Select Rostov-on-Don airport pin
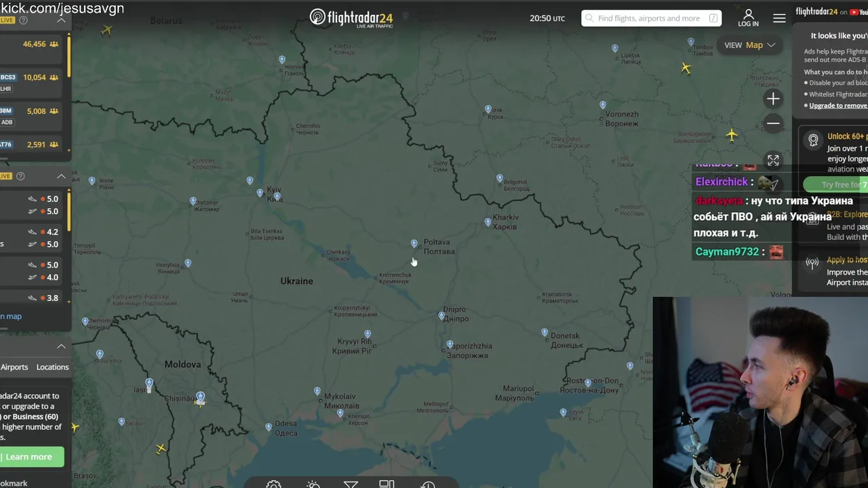Image resolution: width=868 pixels, height=488 pixels. pyautogui.click(x=588, y=384)
